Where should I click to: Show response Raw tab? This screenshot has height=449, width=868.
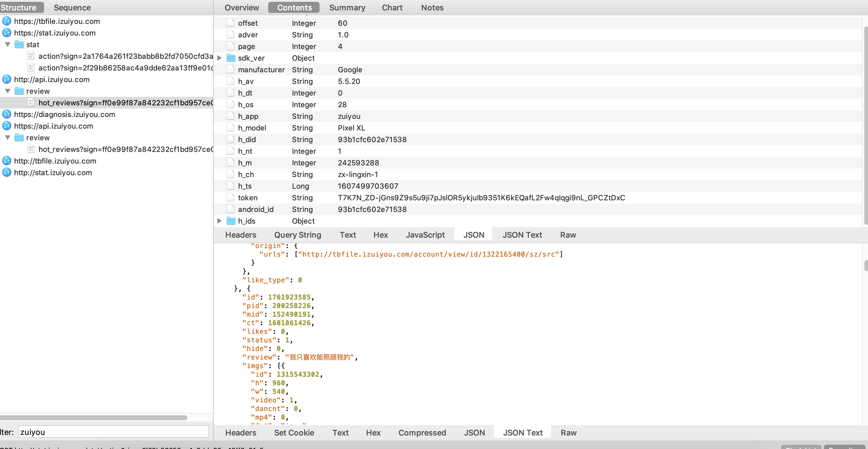568,432
